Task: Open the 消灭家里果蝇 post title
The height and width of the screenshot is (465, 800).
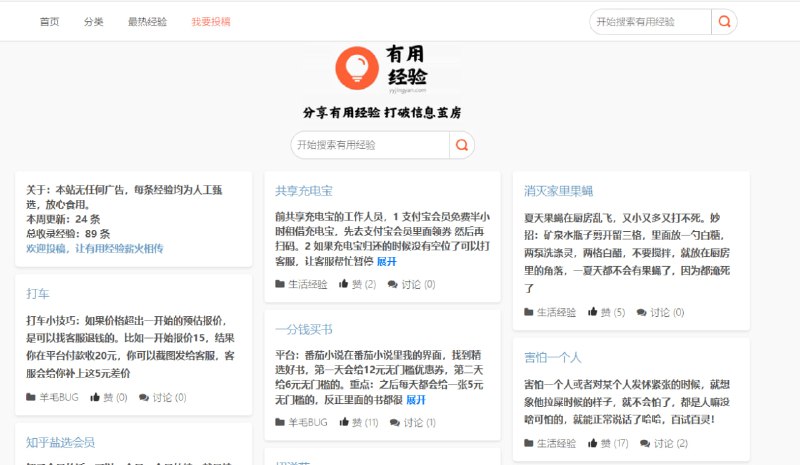Action: pos(558,191)
